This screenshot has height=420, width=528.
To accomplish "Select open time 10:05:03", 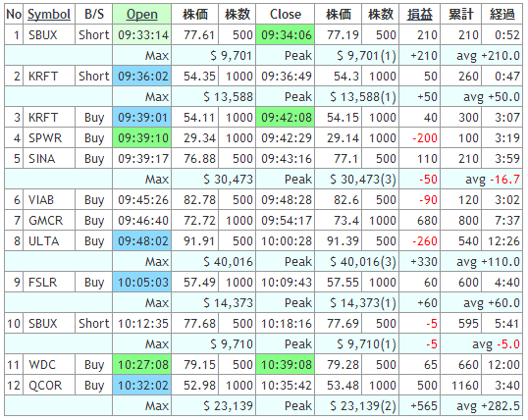I will click(x=141, y=283).
